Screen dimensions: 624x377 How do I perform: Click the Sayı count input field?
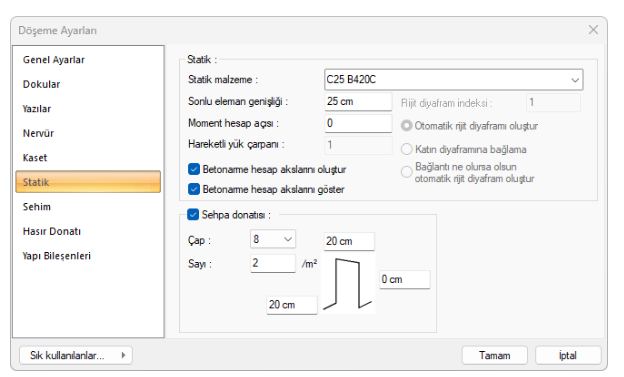[x=273, y=263]
